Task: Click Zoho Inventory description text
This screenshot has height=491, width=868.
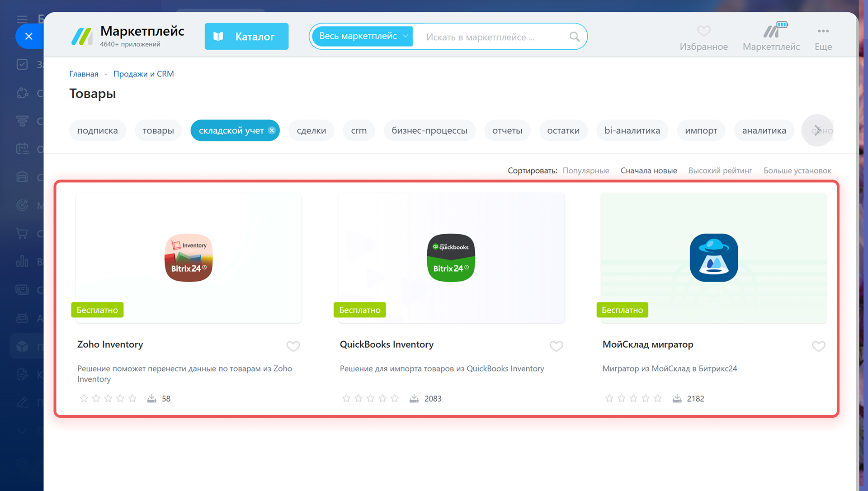Action: [x=184, y=373]
